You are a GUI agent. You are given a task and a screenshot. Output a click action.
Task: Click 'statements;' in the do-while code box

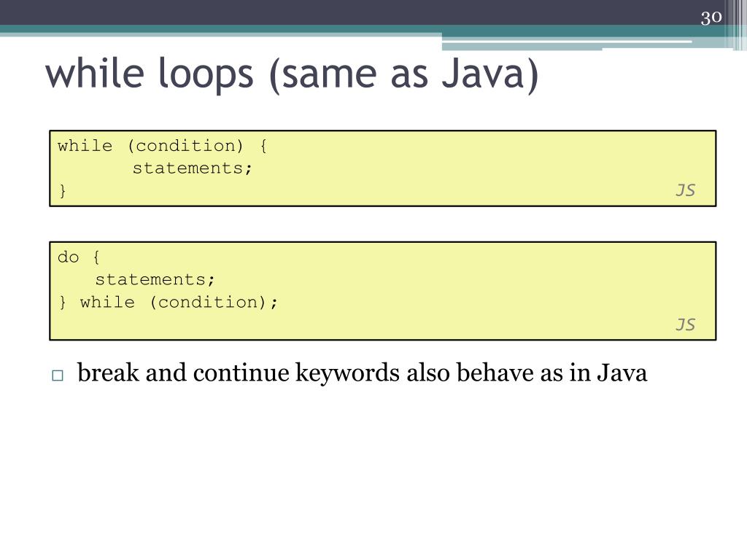155,279
